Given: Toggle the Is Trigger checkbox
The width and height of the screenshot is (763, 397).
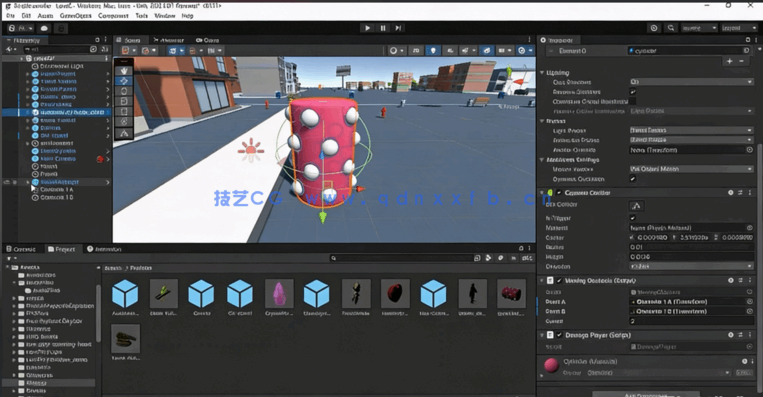Looking at the screenshot, I should (x=633, y=217).
